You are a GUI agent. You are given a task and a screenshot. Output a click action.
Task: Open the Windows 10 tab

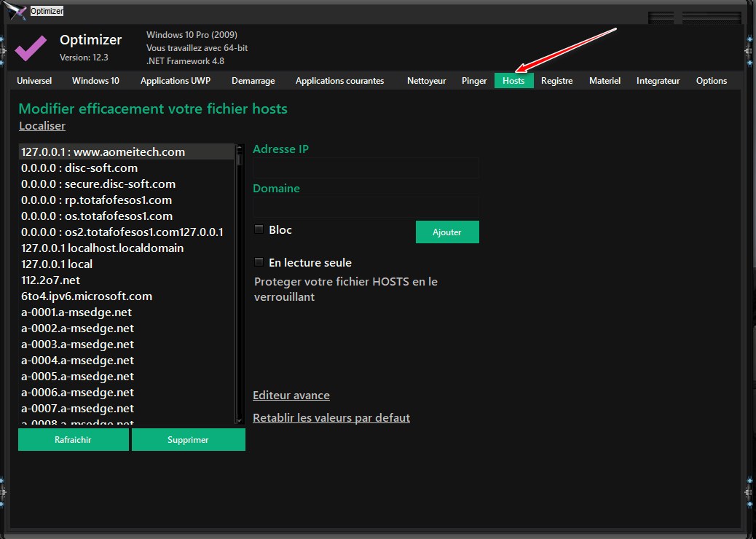[x=95, y=81]
